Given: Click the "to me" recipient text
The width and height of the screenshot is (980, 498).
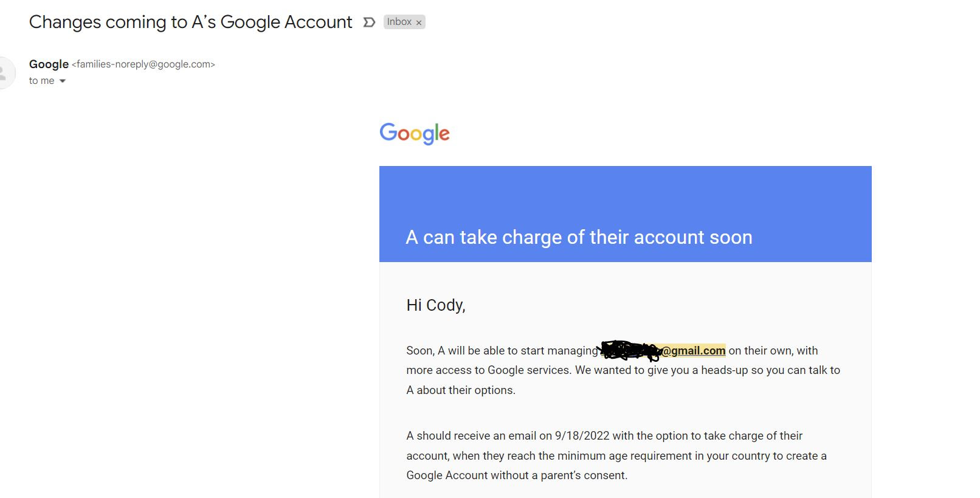Looking at the screenshot, I should [41, 81].
